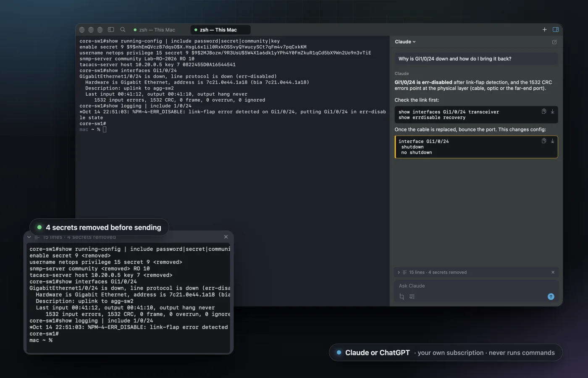The image size is (588, 378).
Task: Close the redacted preview popup
Action: (x=226, y=237)
